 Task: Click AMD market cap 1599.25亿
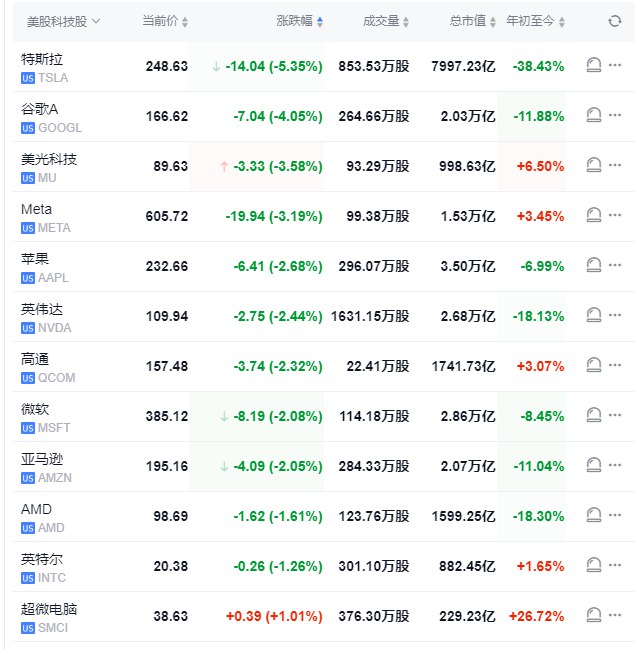coord(463,516)
